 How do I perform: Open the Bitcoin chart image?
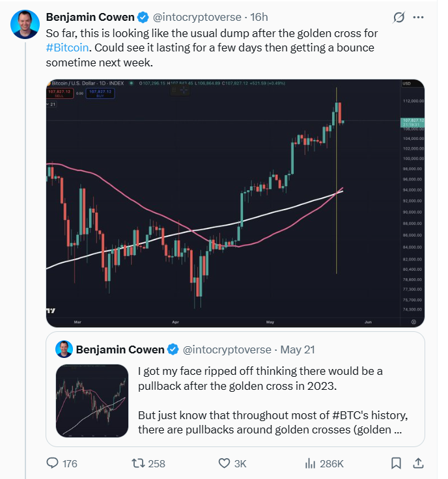(x=235, y=203)
